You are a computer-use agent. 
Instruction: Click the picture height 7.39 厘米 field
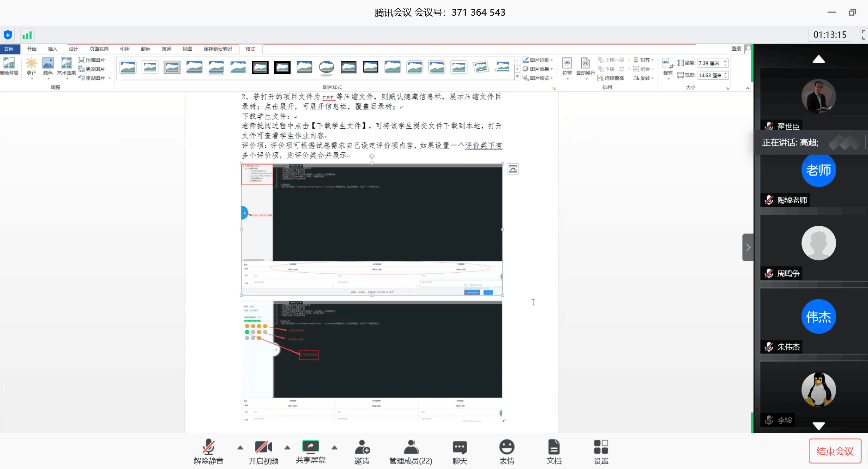(709, 63)
